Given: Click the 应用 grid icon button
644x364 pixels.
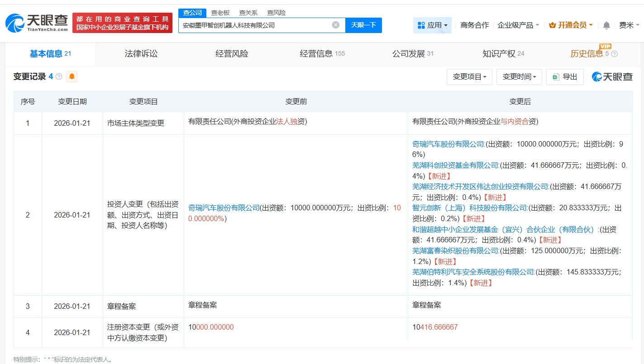Looking at the screenshot, I should [x=432, y=25].
